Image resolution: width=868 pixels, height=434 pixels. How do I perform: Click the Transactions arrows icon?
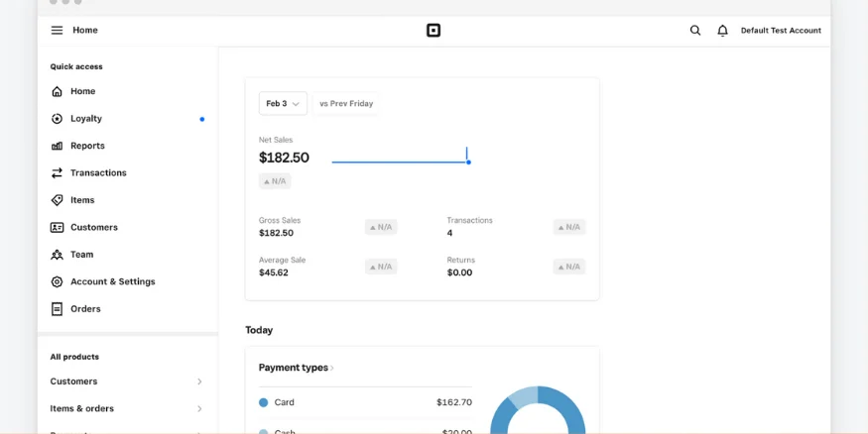tap(57, 173)
